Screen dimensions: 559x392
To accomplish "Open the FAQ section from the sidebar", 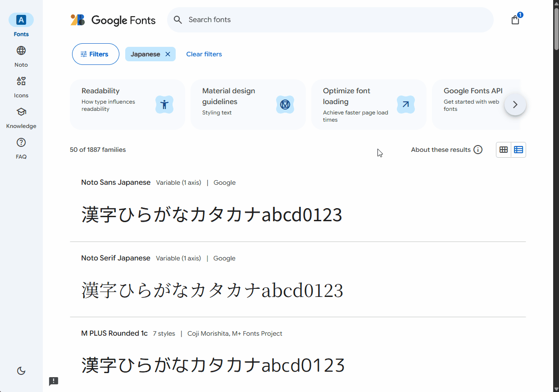I will (x=21, y=147).
